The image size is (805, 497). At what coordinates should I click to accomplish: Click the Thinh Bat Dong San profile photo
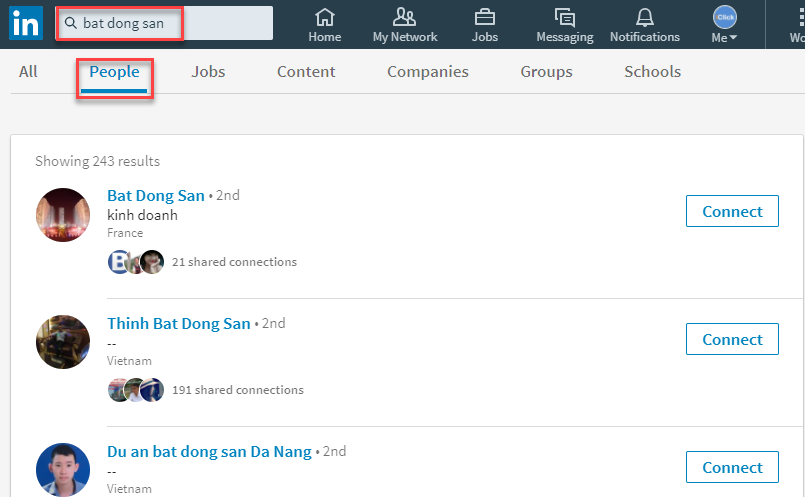pyautogui.click(x=63, y=342)
